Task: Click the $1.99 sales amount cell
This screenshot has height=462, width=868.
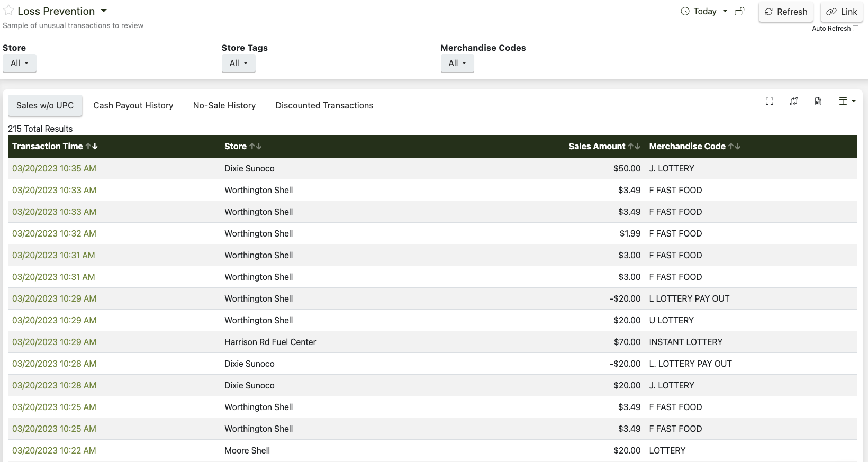Action: coord(630,233)
